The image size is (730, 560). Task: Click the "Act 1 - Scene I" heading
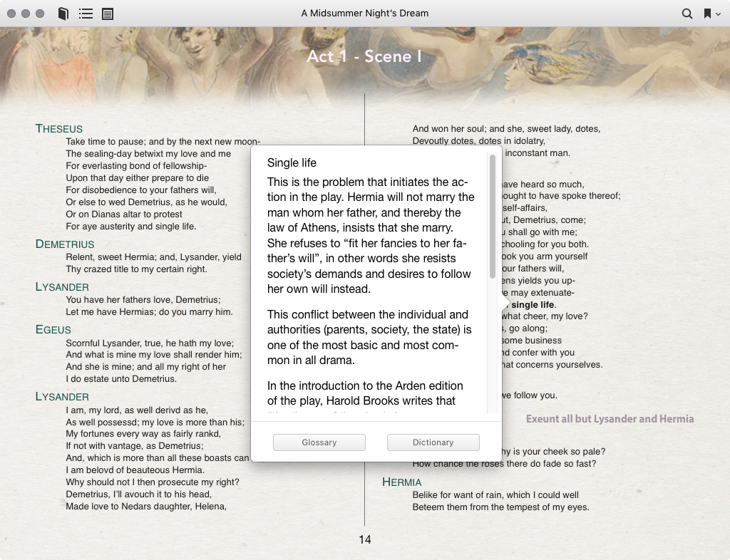click(x=364, y=56)
